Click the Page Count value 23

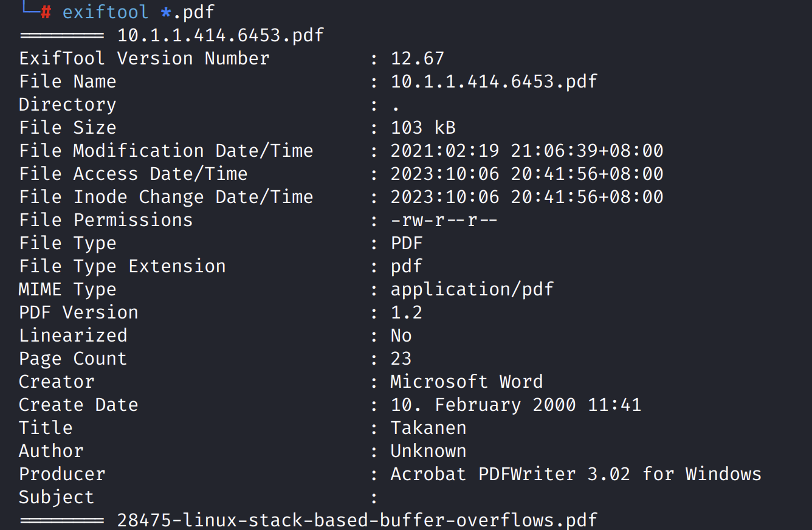[x=401, y=359]
